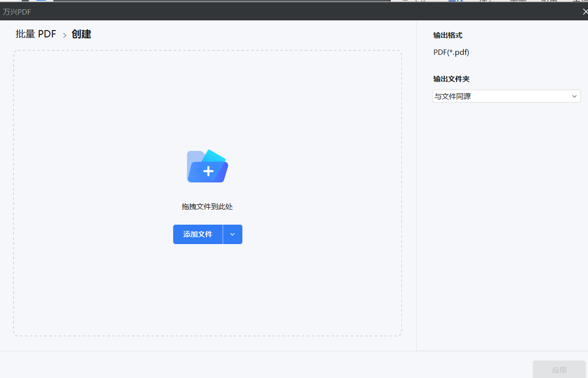588x378 pixels.
Task: Click the 拖拽文件到此处 hint text
Action: [x=207, y=206]
